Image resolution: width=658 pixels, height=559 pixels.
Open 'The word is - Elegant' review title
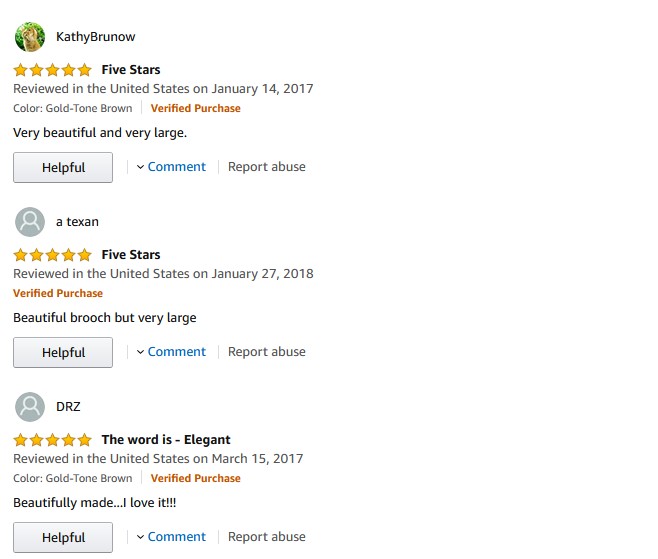pos(166,440)
